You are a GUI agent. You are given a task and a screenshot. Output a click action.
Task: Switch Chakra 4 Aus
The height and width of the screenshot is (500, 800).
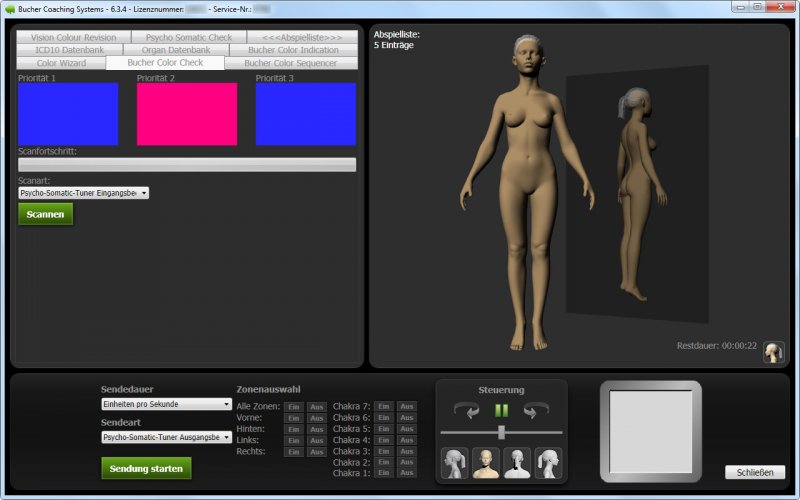pyautogui.click(x=407, y=440)
